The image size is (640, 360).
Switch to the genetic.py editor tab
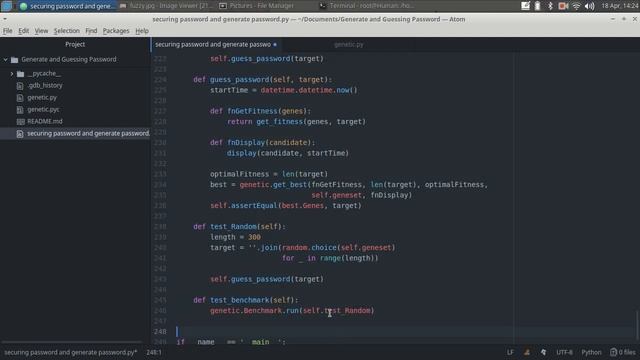(x=349, y=44)
